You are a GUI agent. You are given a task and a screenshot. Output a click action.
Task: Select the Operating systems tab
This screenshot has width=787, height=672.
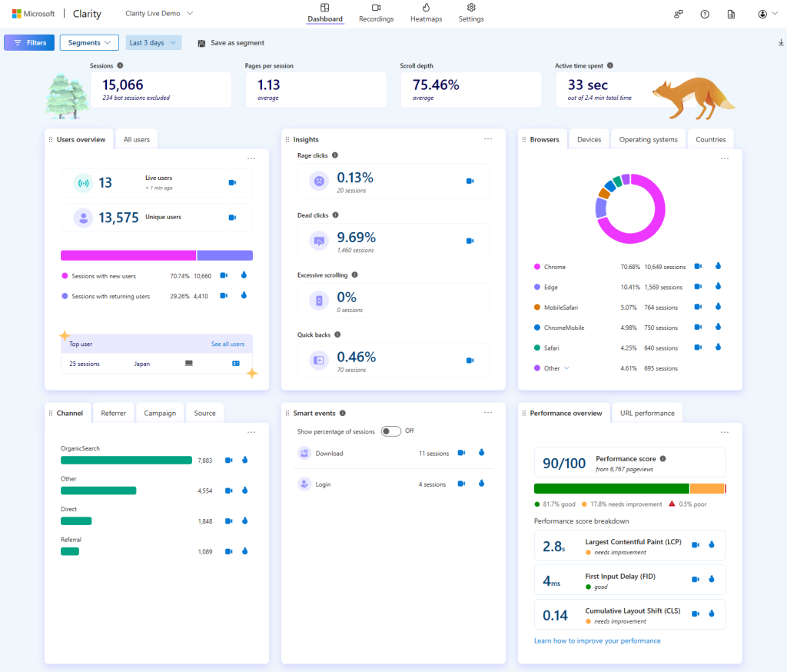(649, 139)
